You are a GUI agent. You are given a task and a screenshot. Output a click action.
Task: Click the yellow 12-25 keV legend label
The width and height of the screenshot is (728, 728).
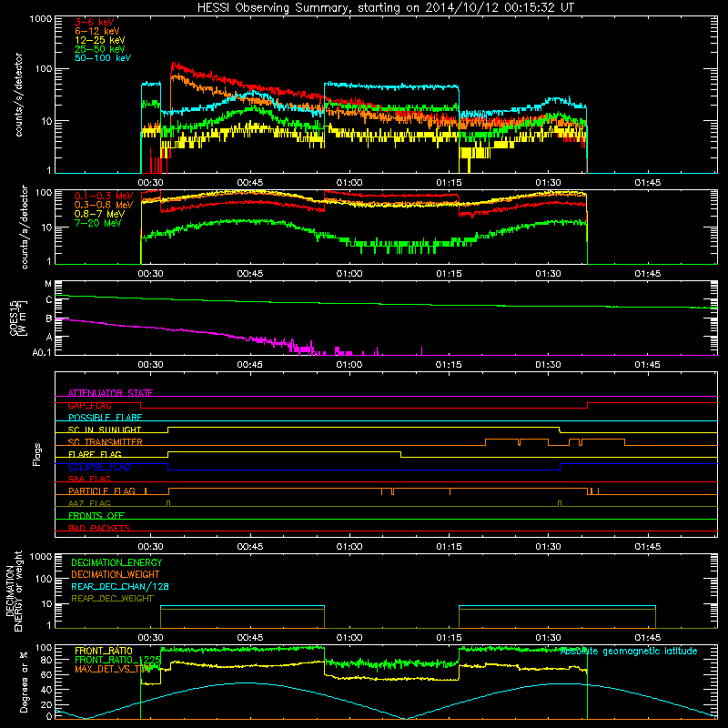100,40
